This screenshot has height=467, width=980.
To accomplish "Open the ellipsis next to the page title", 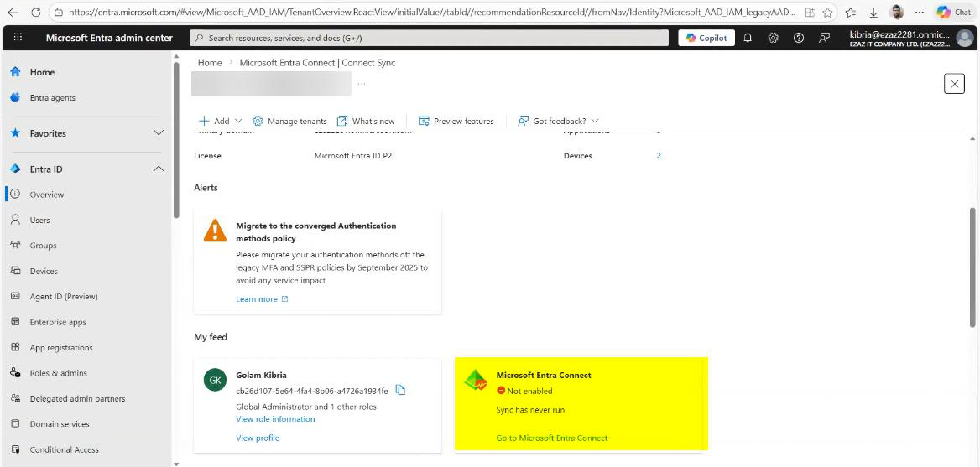I will 362,83.
